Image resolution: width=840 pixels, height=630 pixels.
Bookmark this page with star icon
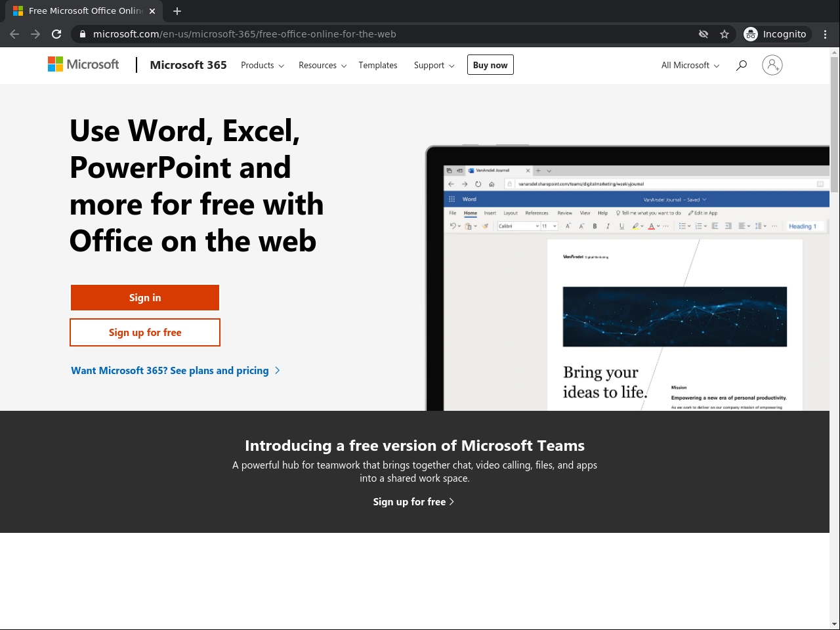(724, 34)
